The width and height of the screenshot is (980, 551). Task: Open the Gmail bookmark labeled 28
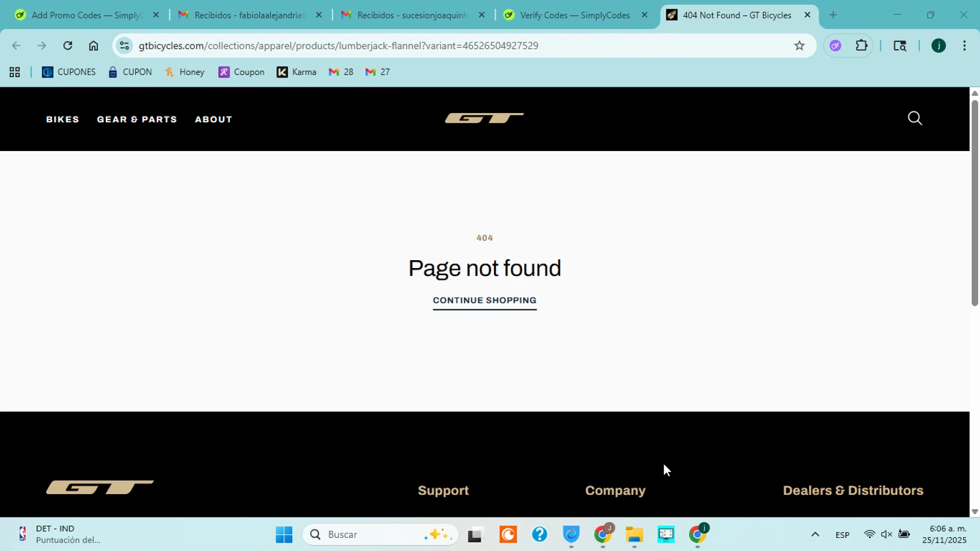(x=341, y=73)
